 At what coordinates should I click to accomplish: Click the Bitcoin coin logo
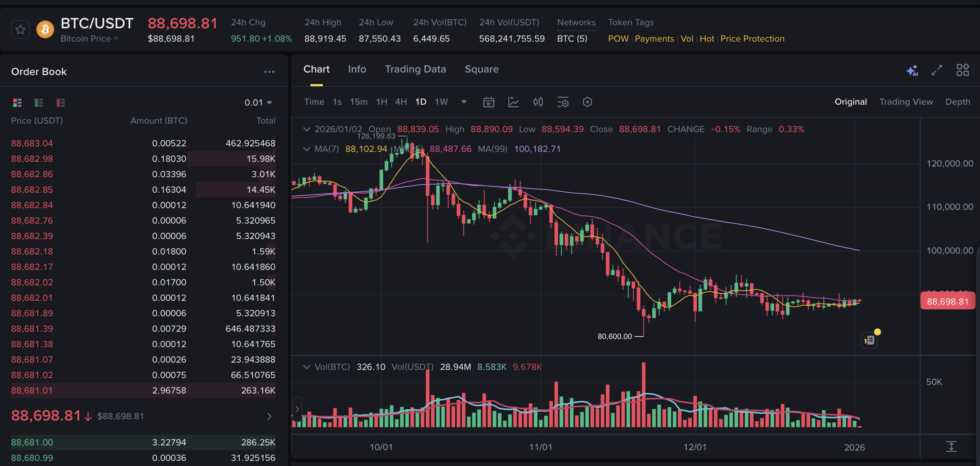coord(45,29)
